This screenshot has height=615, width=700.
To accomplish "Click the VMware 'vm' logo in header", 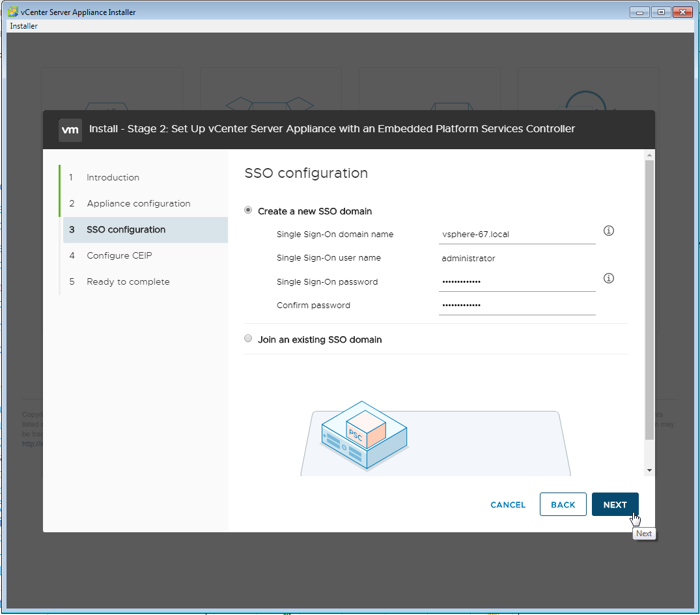I will [70, 129].
